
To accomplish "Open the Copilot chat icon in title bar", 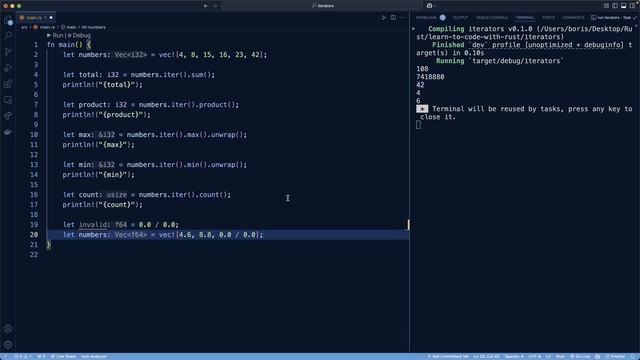I will tap(429, 6).
